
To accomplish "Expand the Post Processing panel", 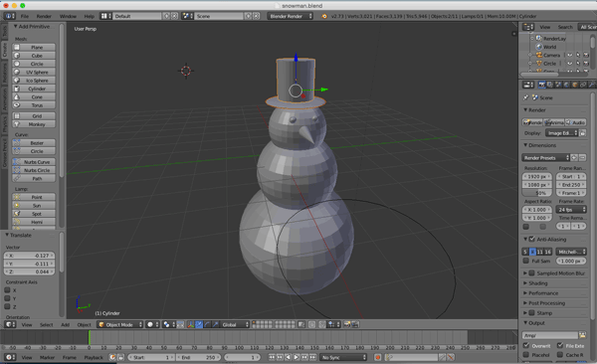I will pyautogui.click(x=525, y=302).
